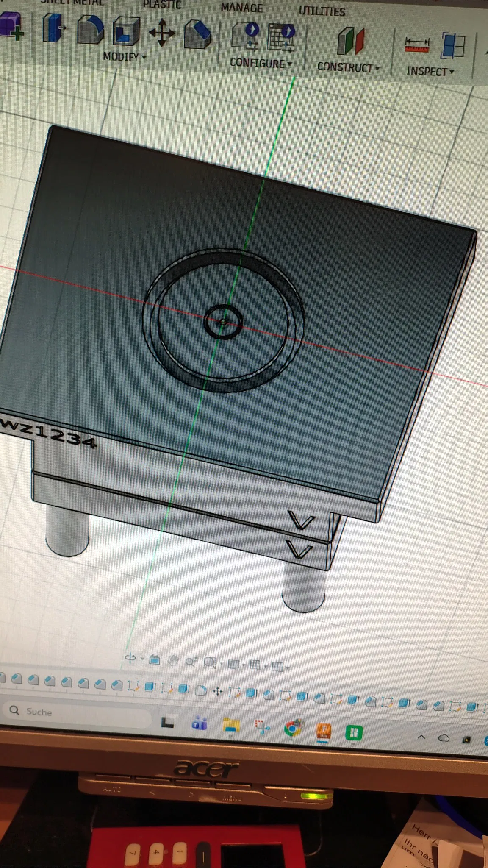Click the Viewports layout icon

[x=277, y=667]
